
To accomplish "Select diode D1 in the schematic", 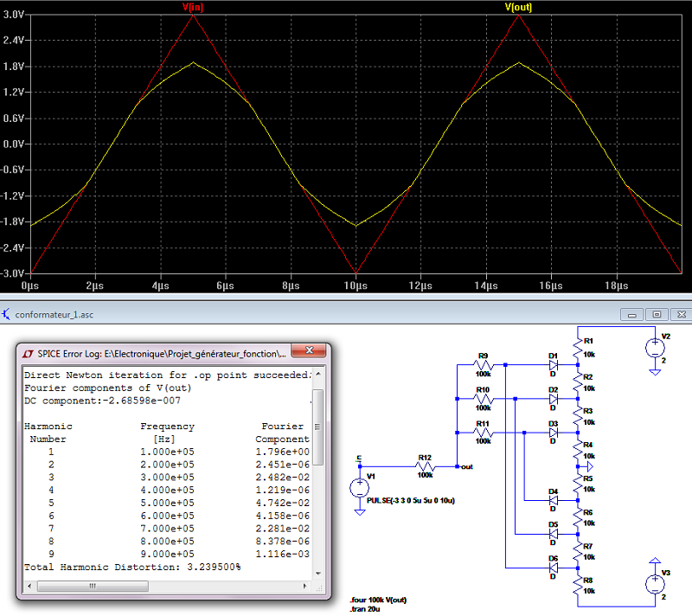I will (x=553, y=365).
